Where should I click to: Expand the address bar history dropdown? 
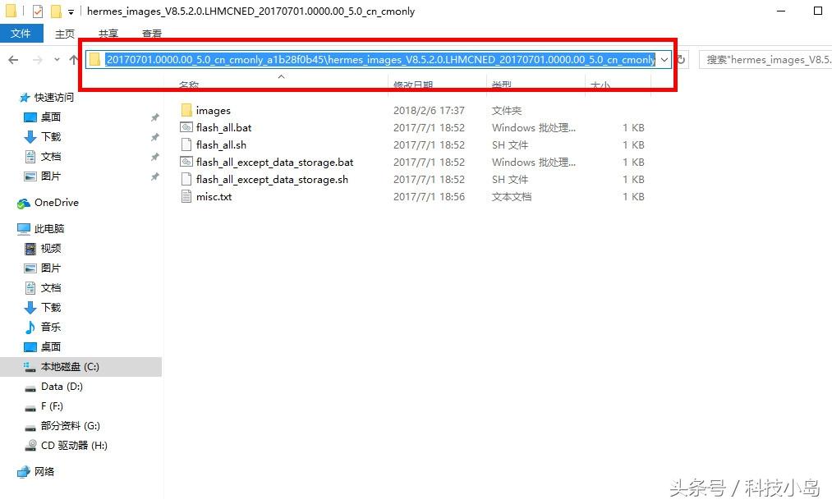tap(664, 59)
